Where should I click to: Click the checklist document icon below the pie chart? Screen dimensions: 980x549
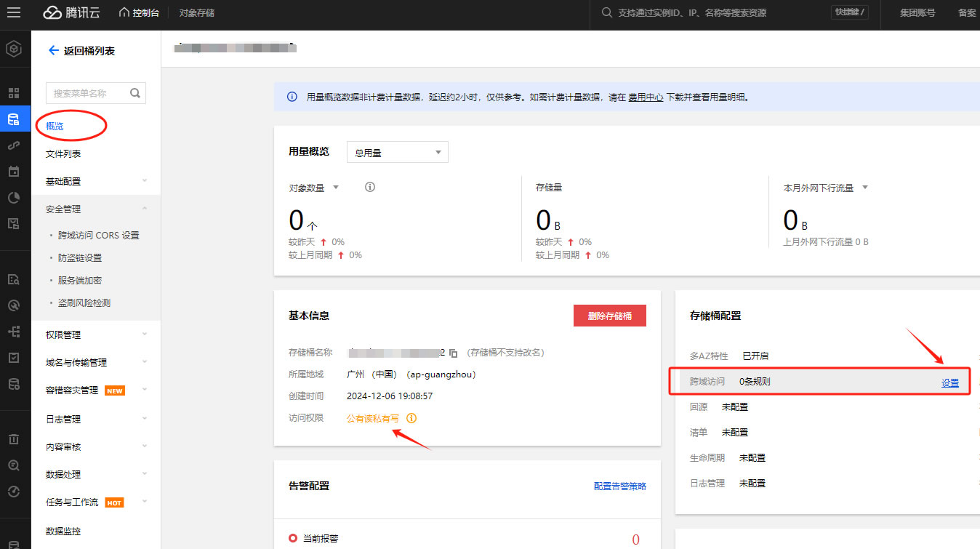click(x=14, y=223)
